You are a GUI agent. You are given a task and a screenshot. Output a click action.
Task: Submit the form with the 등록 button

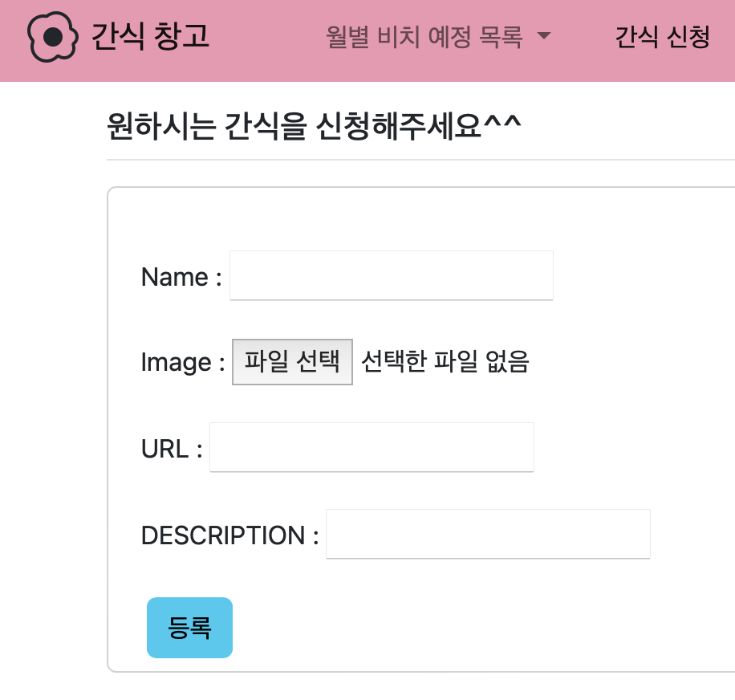(190, 627)
